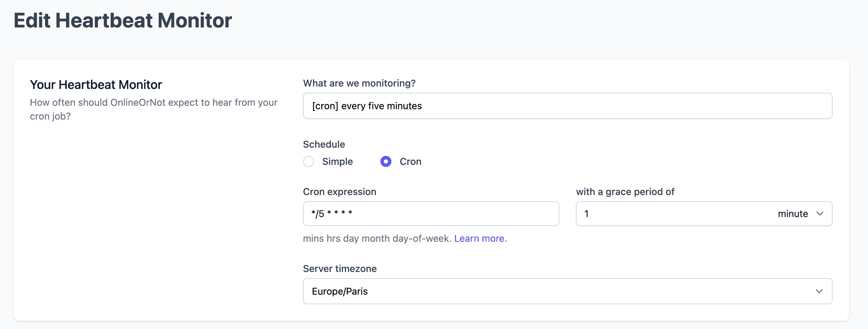
Task: Click the Your Heartbeat Monitor heading
Action: tap(96, 84)
